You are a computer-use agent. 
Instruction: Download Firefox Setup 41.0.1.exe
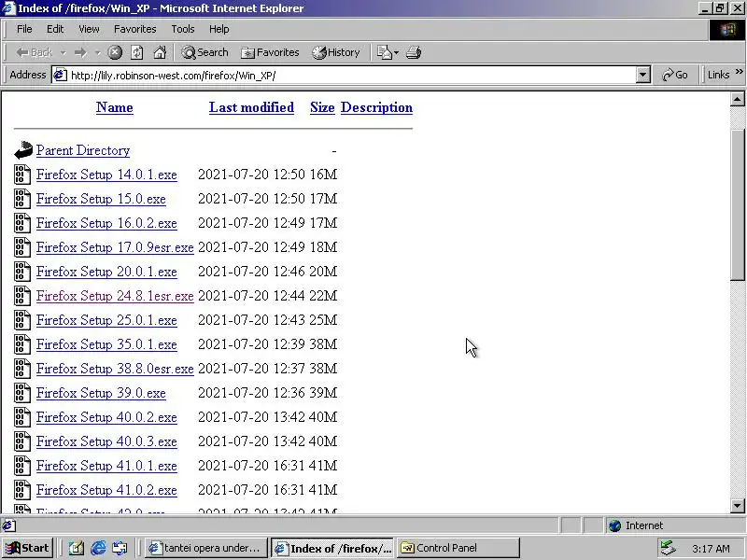[x=106, y=466]
